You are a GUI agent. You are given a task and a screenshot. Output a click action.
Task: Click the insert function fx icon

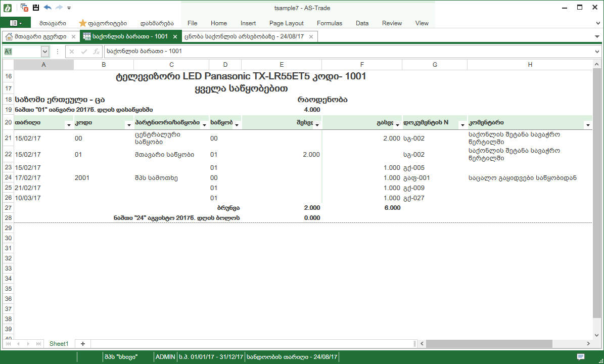coord(97,52)
